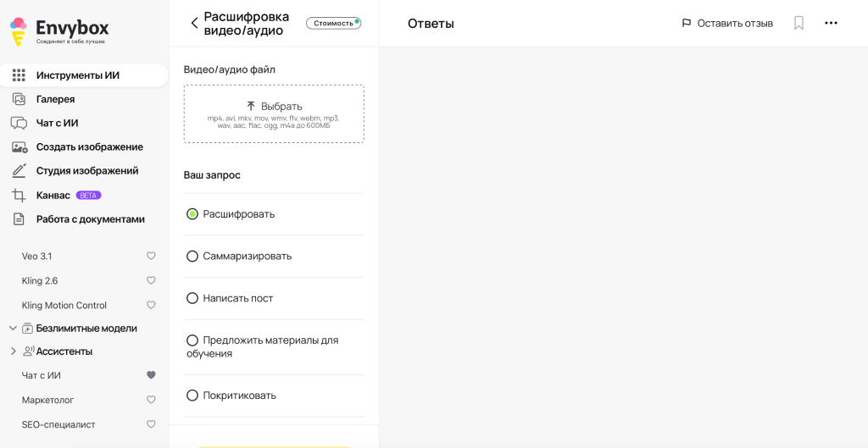Open the Галерея gallery icon
The image size is (868, 448).
tap(19, 100)
